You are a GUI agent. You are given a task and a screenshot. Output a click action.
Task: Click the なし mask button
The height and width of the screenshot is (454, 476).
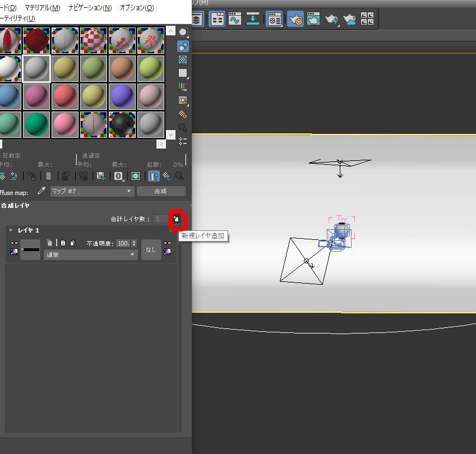pos(151,250)
